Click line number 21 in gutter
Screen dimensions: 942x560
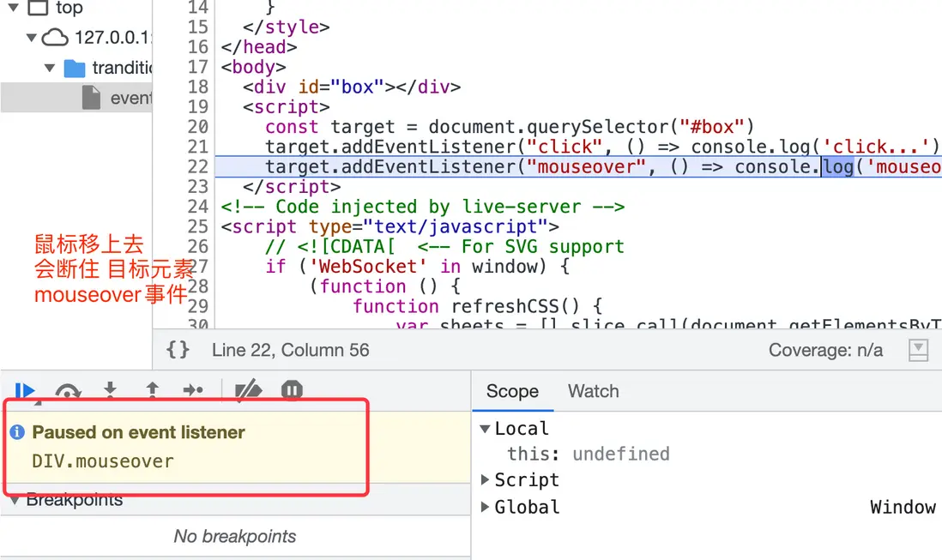(197, 147)
